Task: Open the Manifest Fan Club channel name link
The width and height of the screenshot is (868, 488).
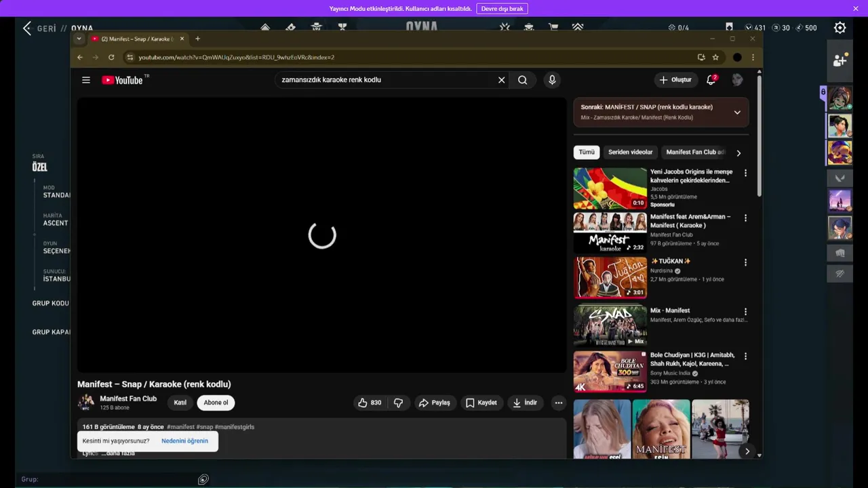Action: tap(128, 399)
